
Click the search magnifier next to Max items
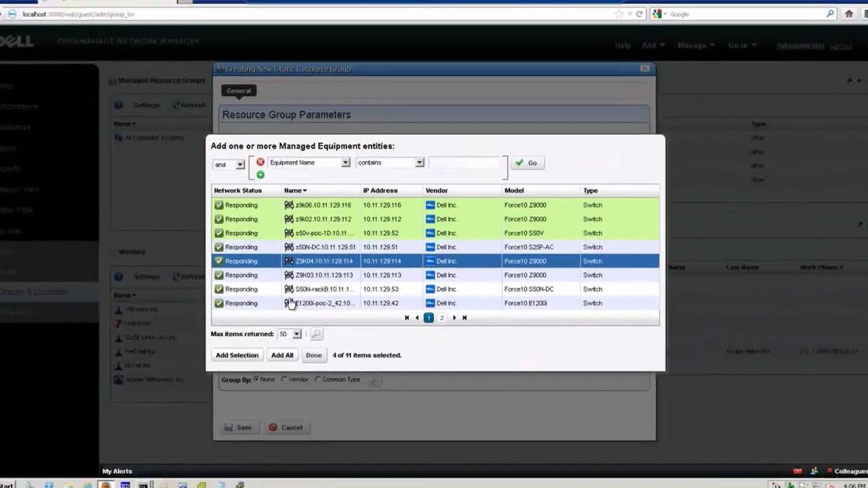[x=316, y=334]
